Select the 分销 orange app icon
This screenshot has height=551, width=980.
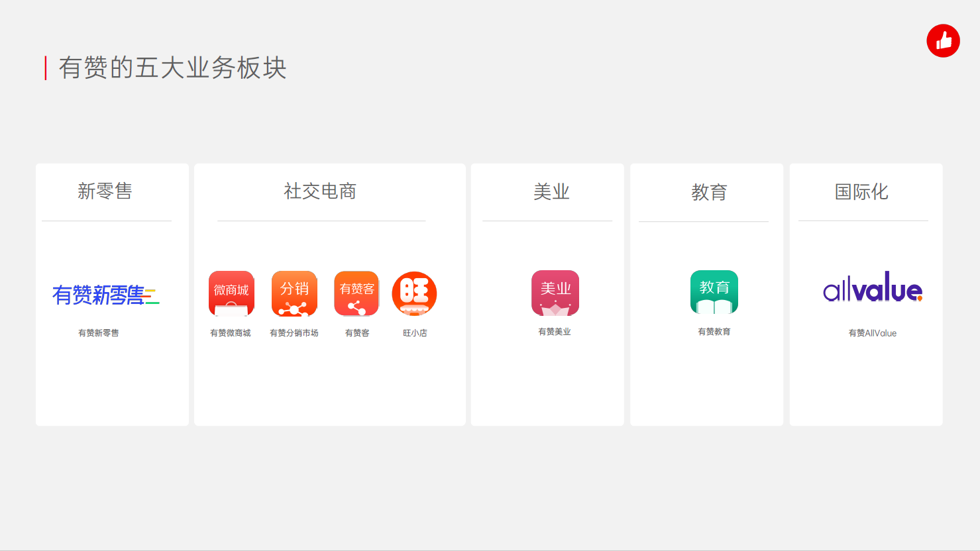click(x=294, y=293)
